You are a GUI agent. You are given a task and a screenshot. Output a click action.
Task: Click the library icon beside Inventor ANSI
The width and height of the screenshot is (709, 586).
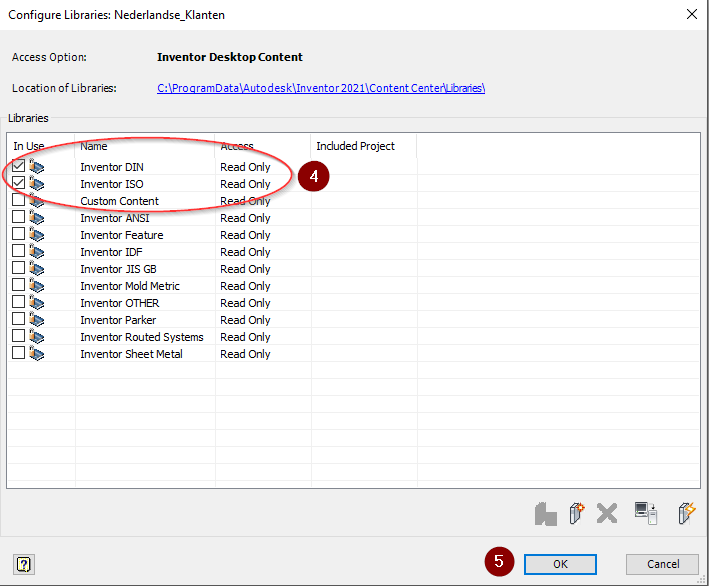[37, 217]
